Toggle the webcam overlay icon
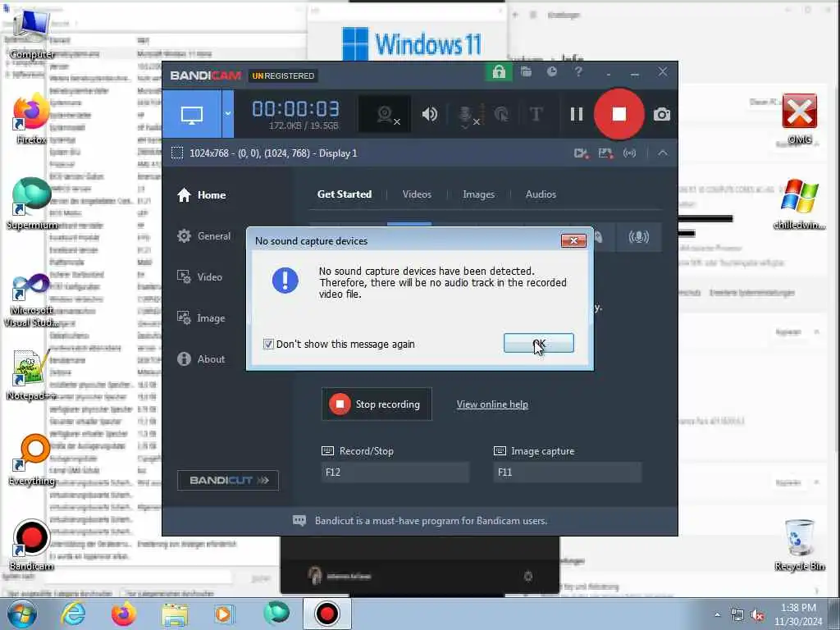Image resolution: width=840 pixels, height=630 pixels. (x=385, y=114)
